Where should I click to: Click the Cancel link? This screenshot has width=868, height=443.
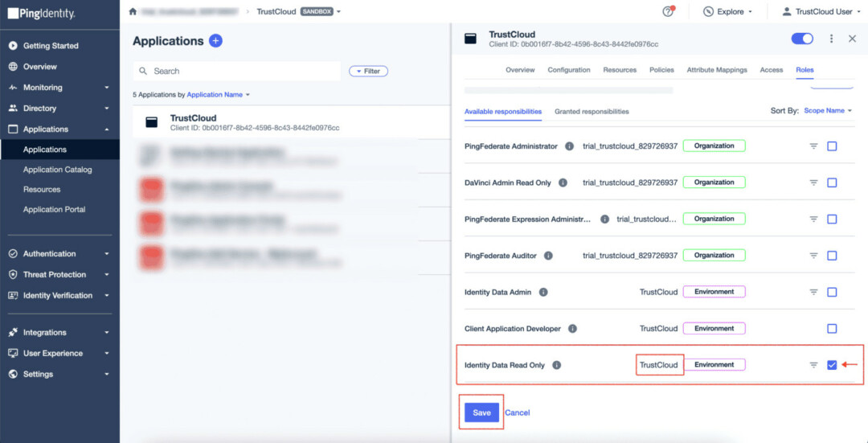click(517, 412)
